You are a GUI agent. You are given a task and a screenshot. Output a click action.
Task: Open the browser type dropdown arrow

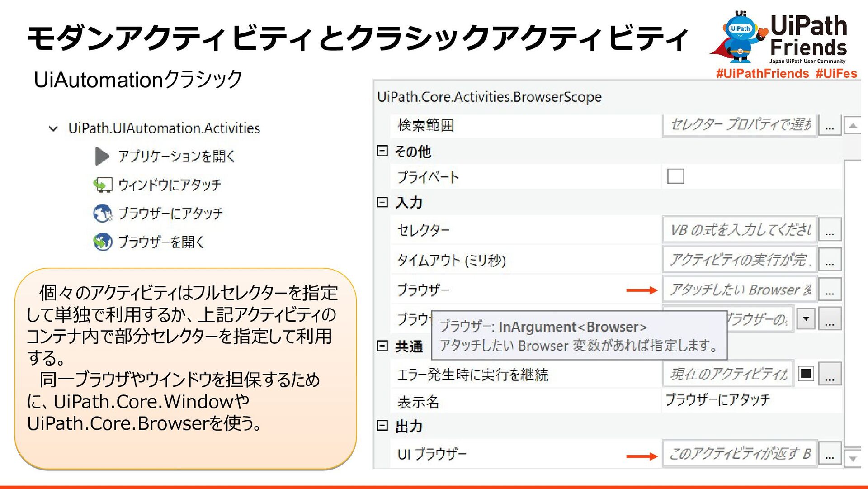806,318
